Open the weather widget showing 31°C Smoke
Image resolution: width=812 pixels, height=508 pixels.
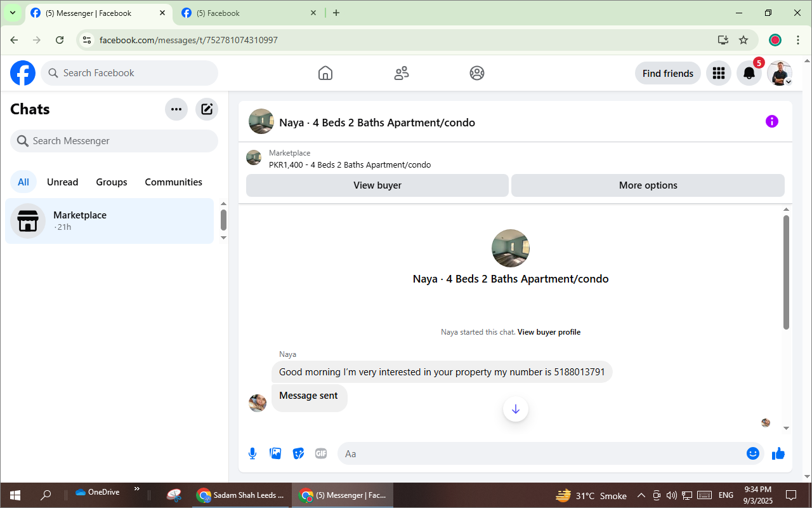pyautogui.click(x=591, y=495)
